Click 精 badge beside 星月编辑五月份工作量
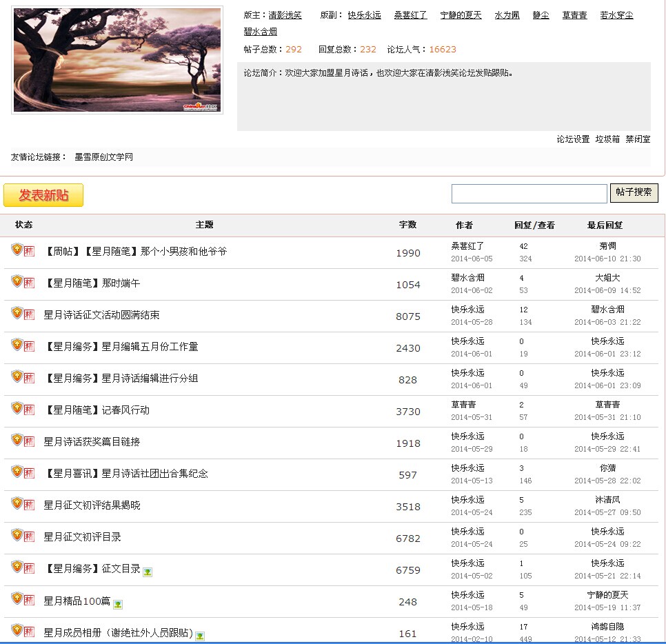The height and width of the screenshot is (644, 666). pos(29,346)
